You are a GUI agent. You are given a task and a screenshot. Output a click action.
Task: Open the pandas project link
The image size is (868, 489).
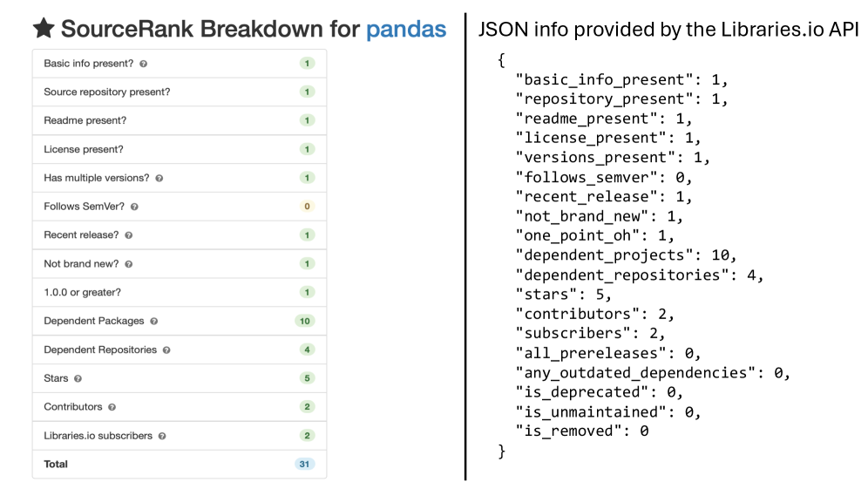click(406, 30)
